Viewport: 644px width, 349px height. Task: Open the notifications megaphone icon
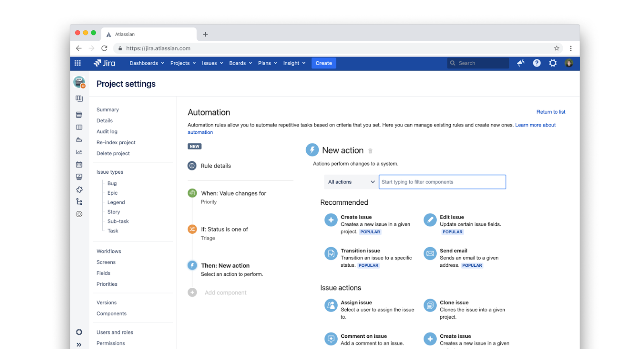521,63
